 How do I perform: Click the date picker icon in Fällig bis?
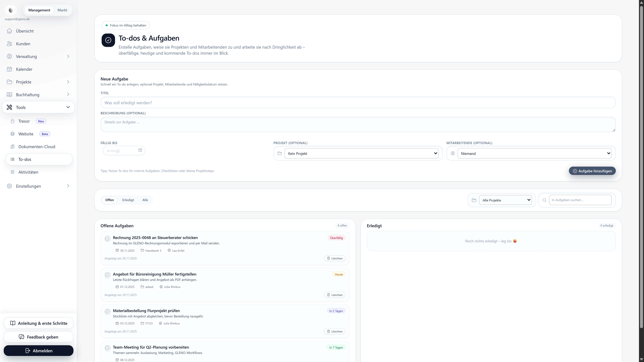[140, 150]
